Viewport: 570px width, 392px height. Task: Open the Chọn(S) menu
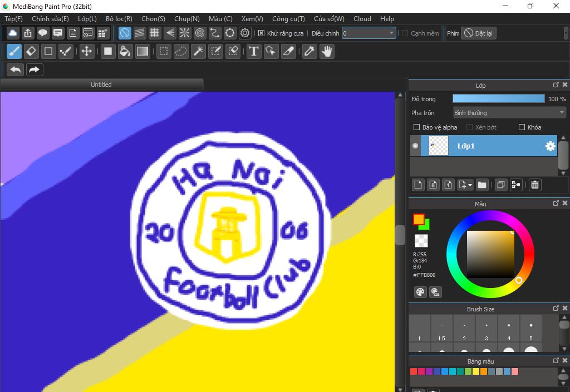pyautogui.click(x=153, y=19)
